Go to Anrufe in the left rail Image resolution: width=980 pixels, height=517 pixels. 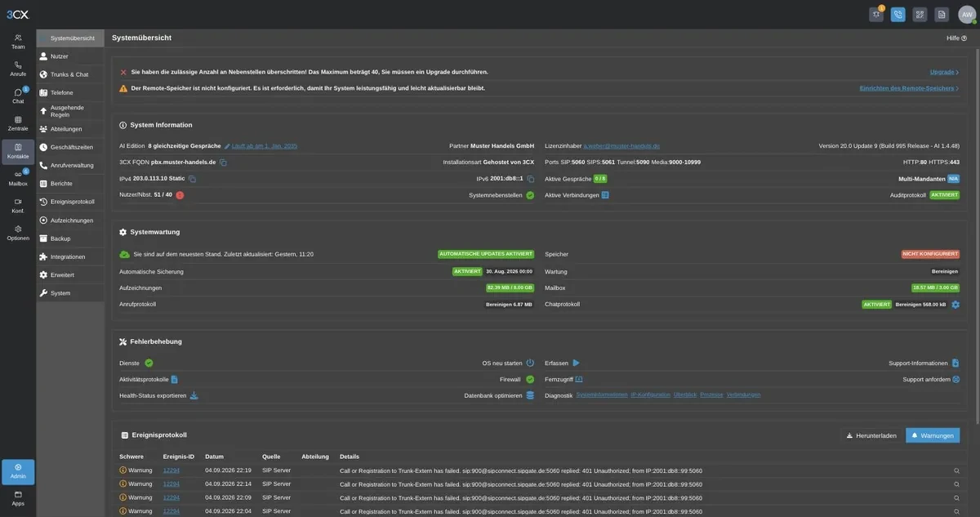(x=18, y=69)
